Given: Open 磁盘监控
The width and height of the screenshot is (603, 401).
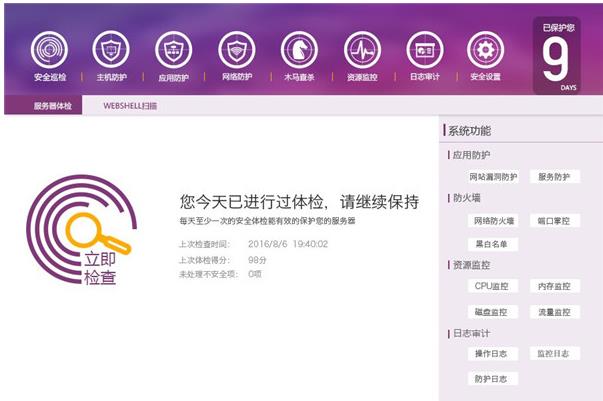Looking at the screenshot, I should (493, 312).
